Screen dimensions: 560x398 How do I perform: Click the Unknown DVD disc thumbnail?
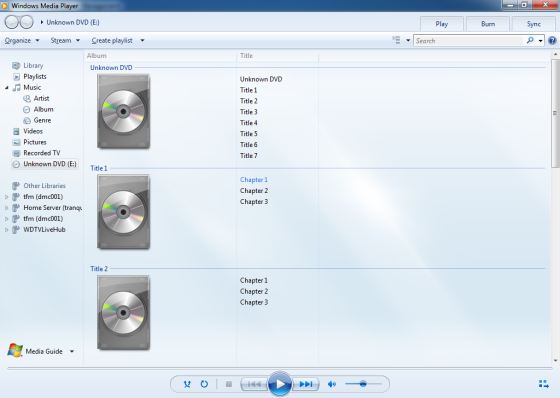124,111
